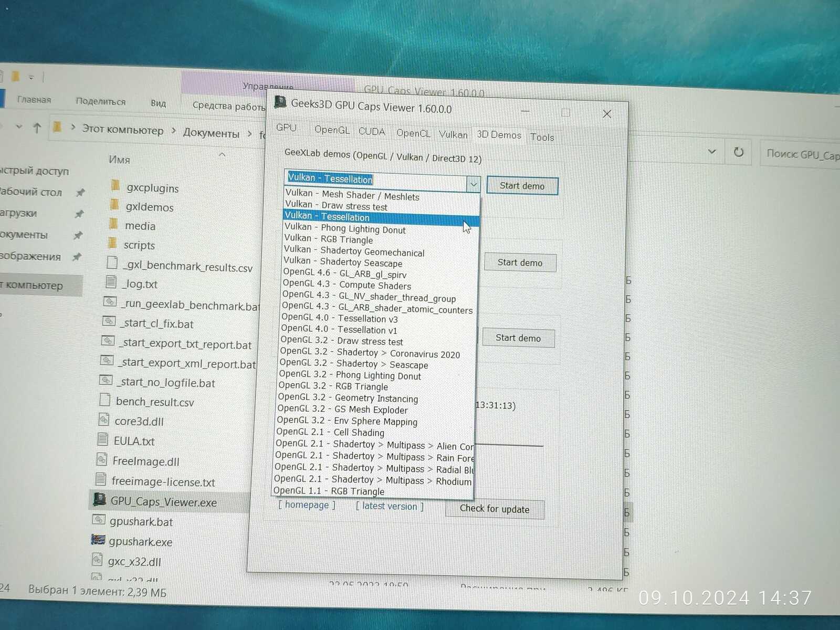Click the _log.txt file icon

(111, 282)
